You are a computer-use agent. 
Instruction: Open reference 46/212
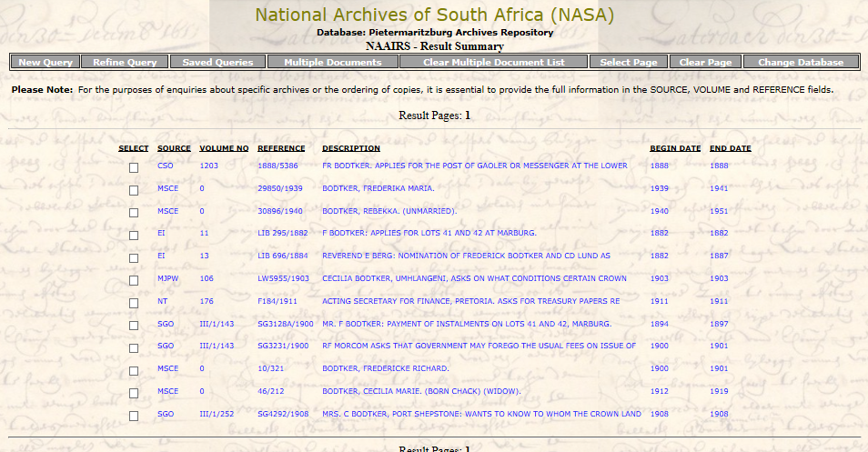[271, 390]
